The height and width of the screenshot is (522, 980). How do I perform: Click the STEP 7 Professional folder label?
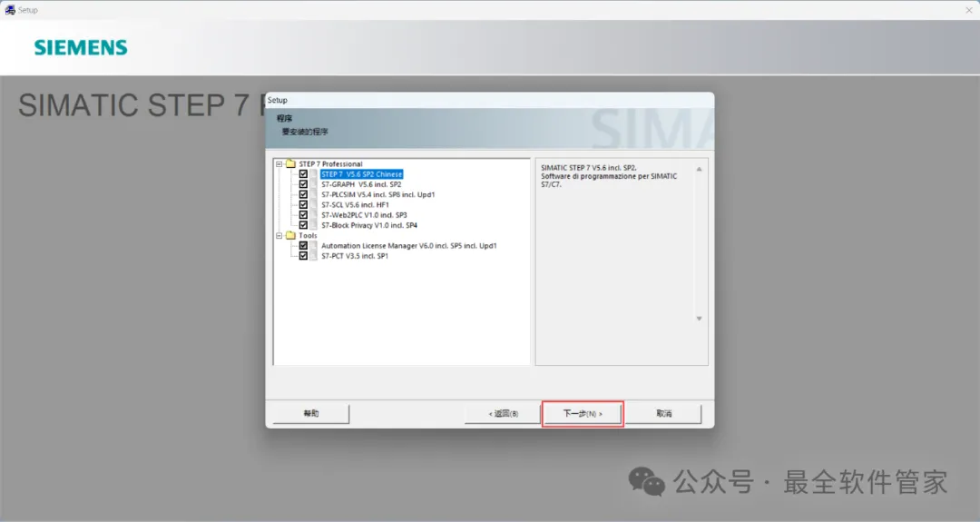(330, 163)
